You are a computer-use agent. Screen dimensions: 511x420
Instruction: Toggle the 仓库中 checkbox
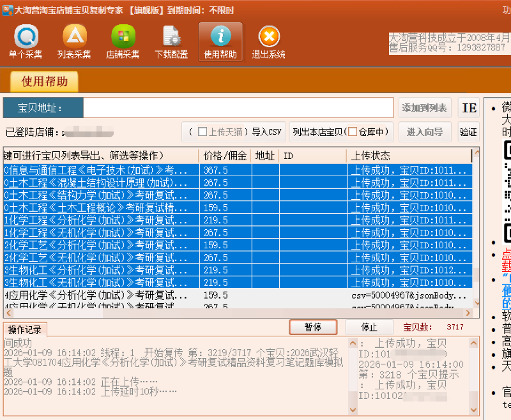pyautogui.click(x=353, y=132)
